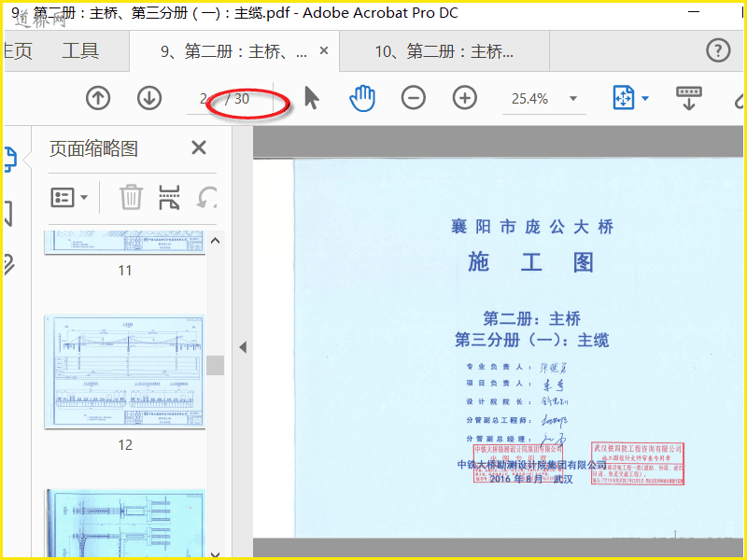Switch to the 10、第二册：主桥 document tab
This screenshot has height=560, width=747.
pos(444,51)
